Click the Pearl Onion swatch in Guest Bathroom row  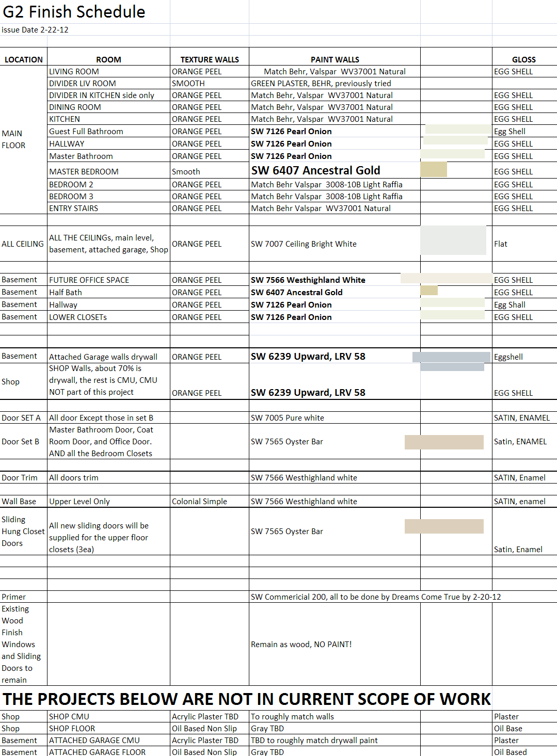coord(458,129)
